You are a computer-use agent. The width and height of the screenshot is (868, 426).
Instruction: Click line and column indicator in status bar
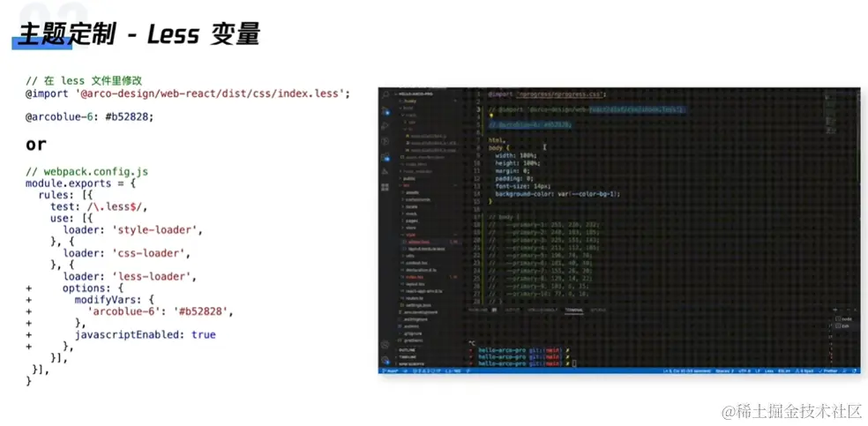[686, 371]
